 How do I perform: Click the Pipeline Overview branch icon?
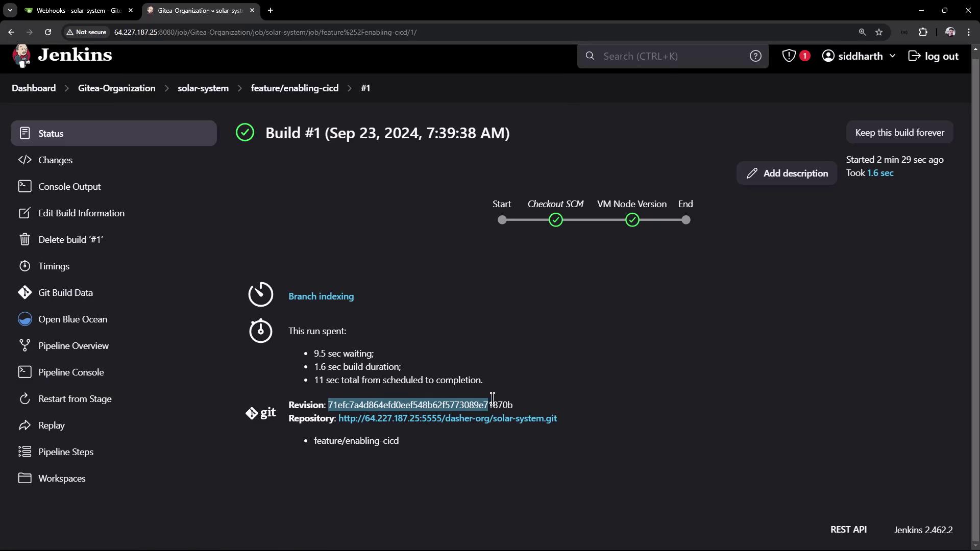[24, 345]
